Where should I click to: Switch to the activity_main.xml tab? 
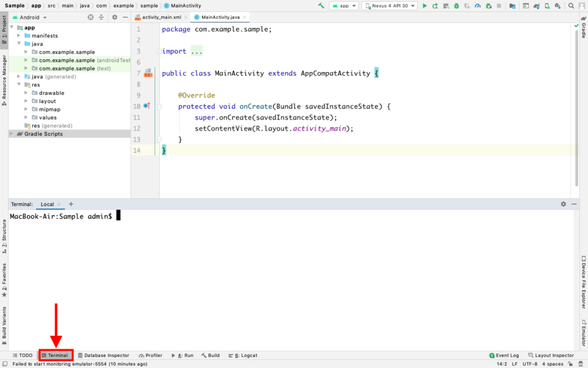tap(160, 17)
